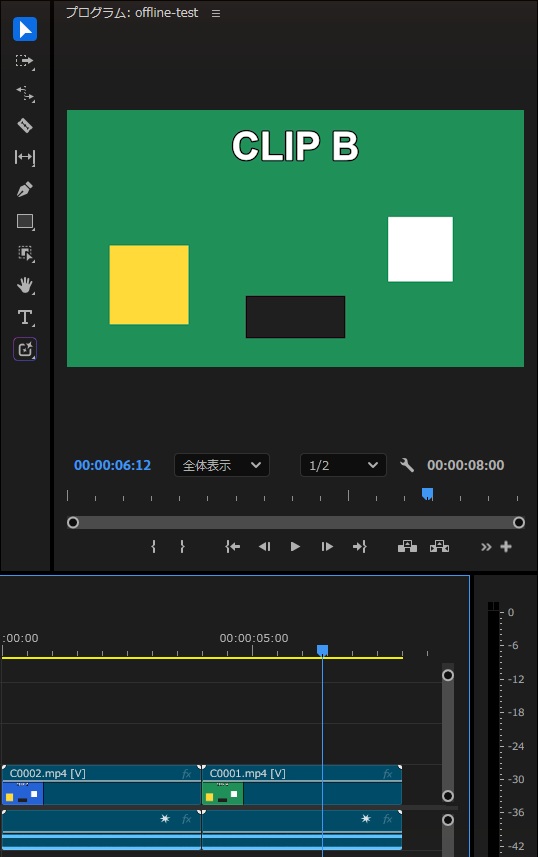Click top handle of audio track scrollbar
The image size is (538, 857).
pos(448,820)
